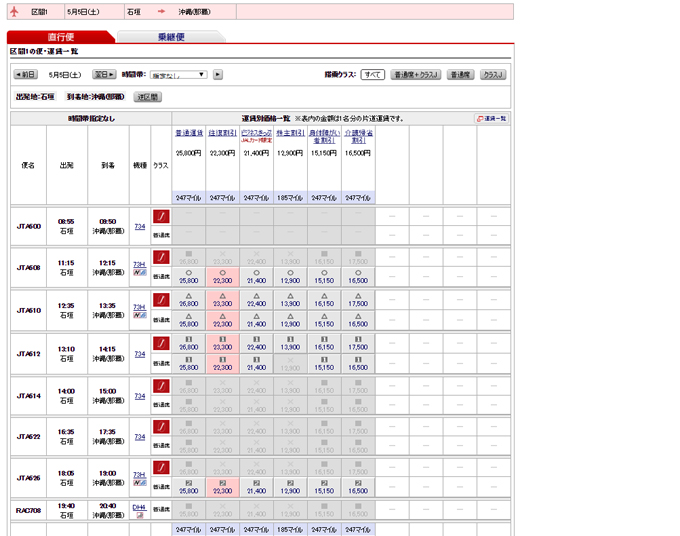Select JTA626 ordinary seat fare 21,400
Image resolution: width=680 pixels, height=536 pixels.
tap(256, 487)
